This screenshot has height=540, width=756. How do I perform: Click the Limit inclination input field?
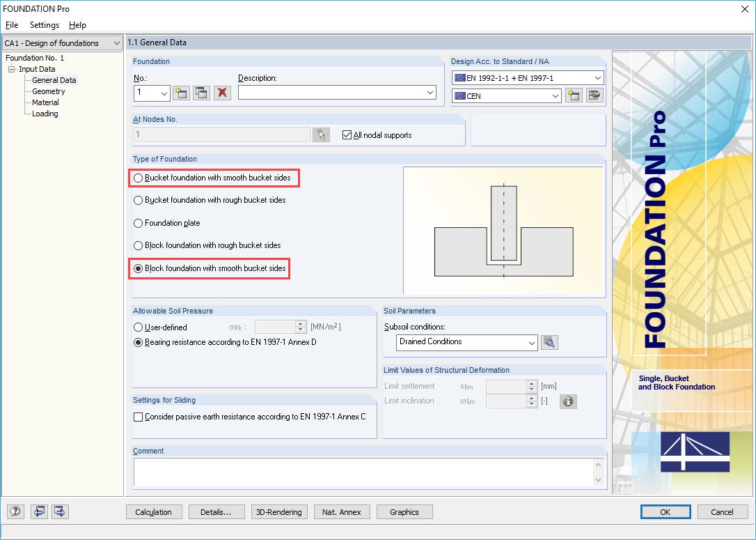tap(506, 401)
